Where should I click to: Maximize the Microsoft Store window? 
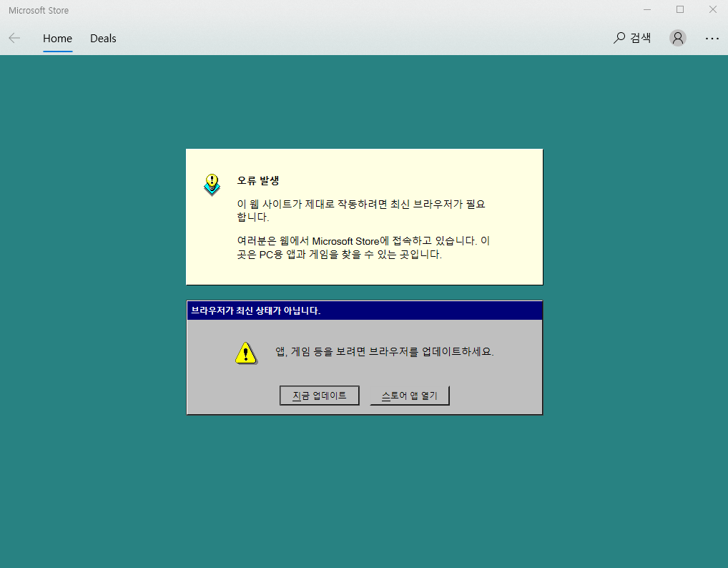coord(679,10)
